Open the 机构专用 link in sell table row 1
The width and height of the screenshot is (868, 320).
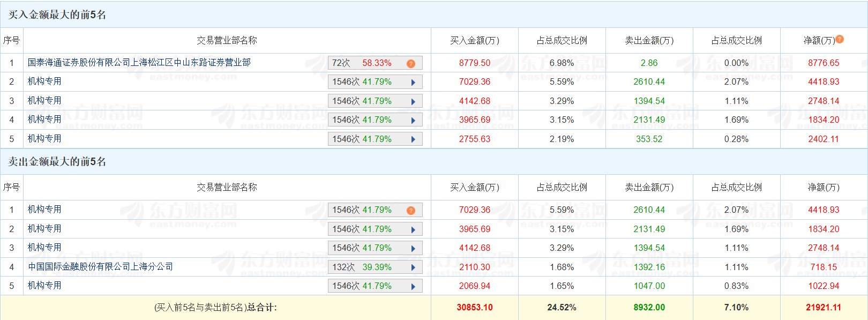tap(44, 210)
